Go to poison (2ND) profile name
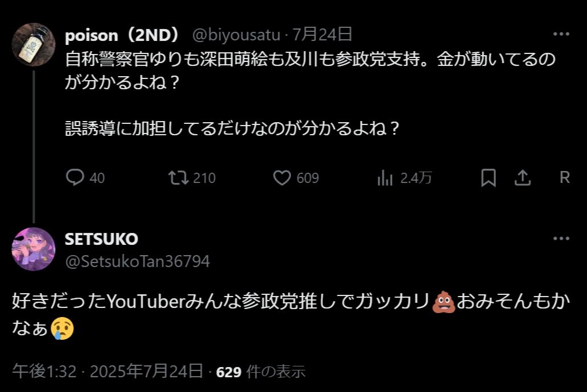The height and width of the screenshot is (392, 587). point(122,35)
